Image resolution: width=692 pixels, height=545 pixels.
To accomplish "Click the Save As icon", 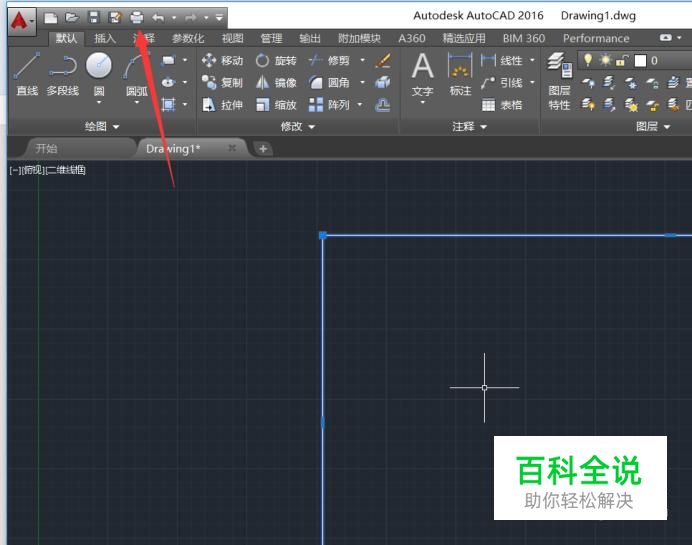I will [x=115, y=18].
